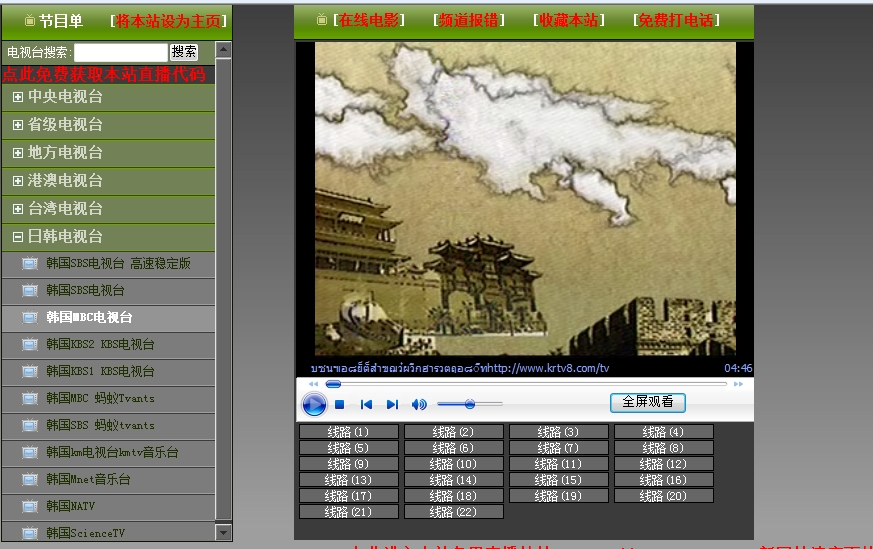
Task: Select 韩国KBS2 KBS电视台 channel text
Action: pyautogui.click(x=100, y=344)
